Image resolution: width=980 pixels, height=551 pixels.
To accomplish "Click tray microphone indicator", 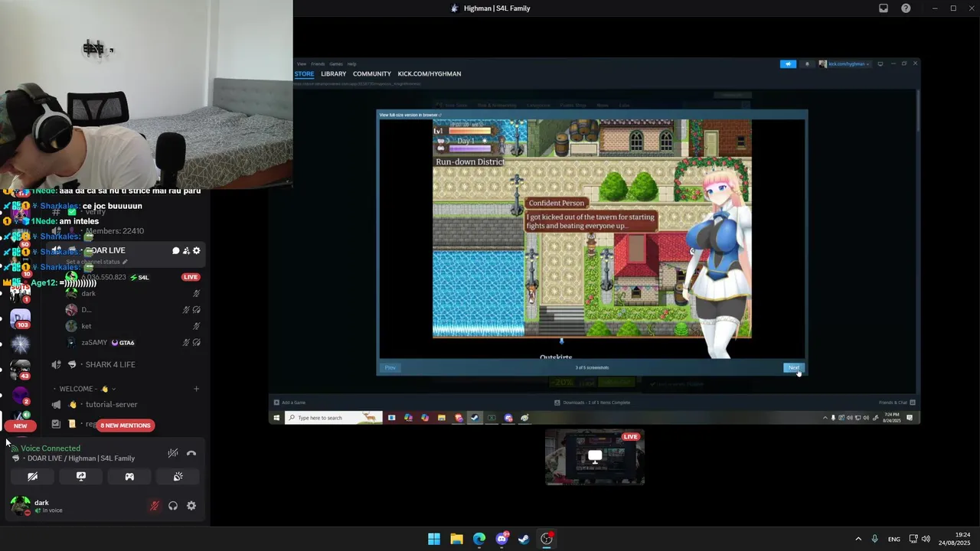I will click(x=874, y=539).
